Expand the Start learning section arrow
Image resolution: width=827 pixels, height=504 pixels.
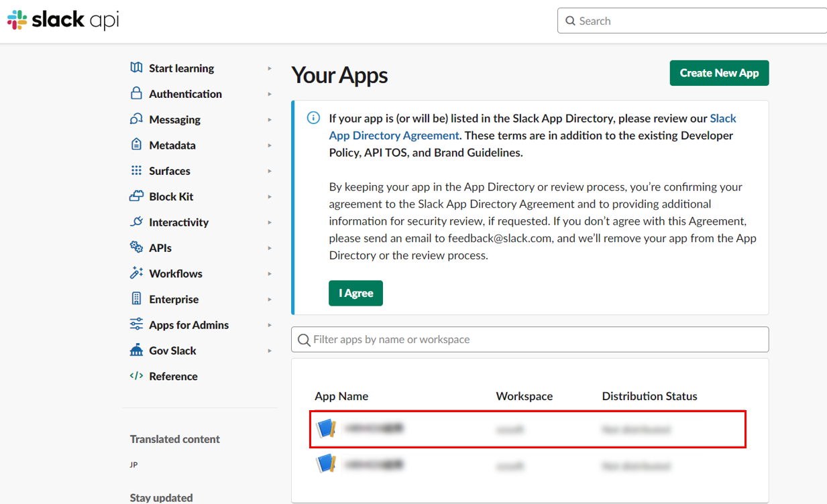pos(270,68)
